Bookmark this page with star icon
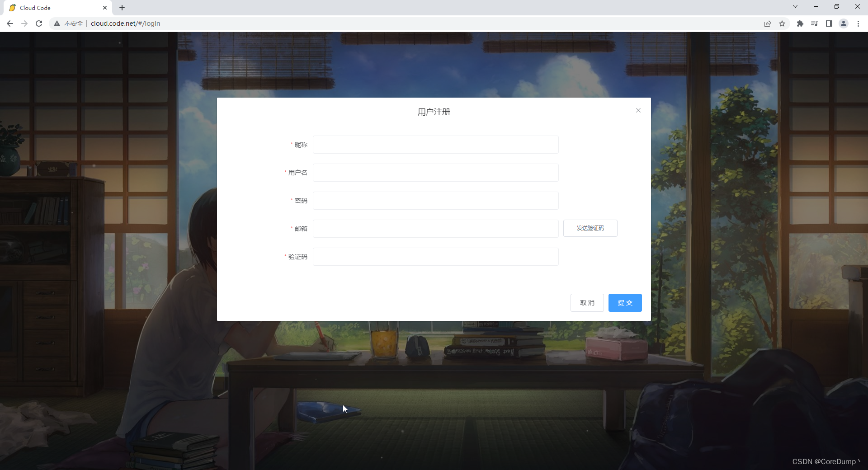868x470 pixels. 782,23
